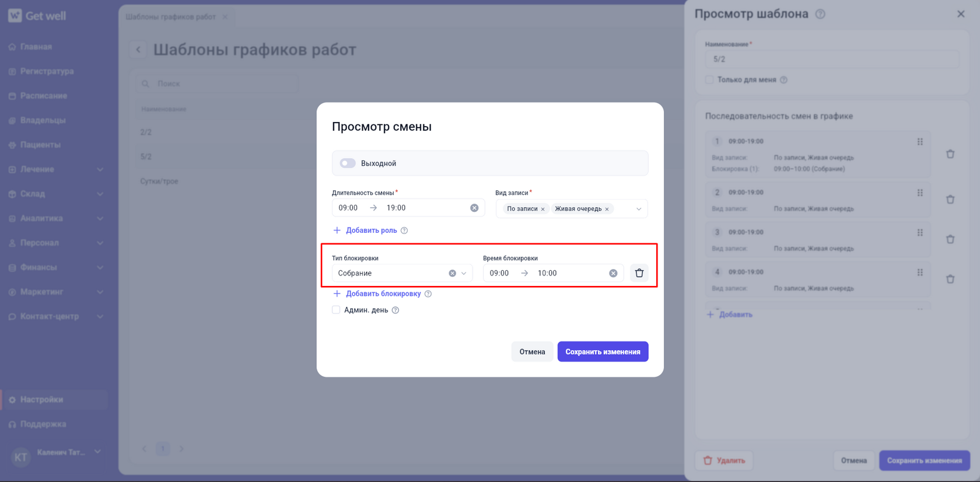
Task: Open the Вид записи dropdown
Action: pos(639,209)
